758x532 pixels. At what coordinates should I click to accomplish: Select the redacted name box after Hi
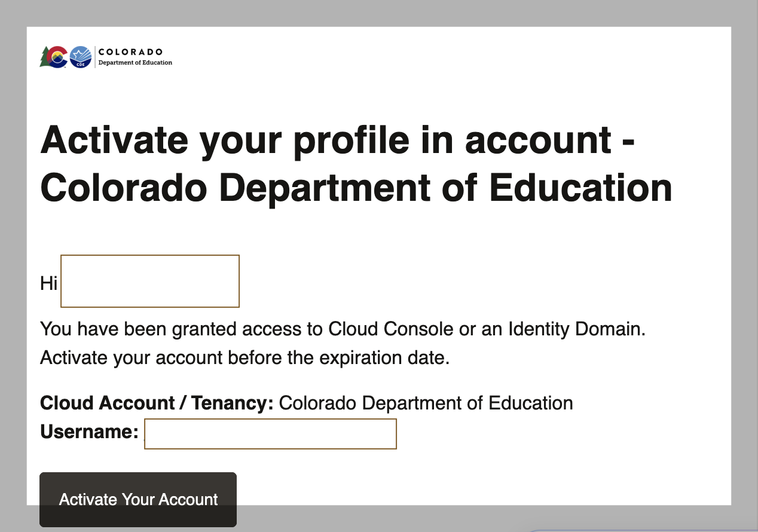150,281
